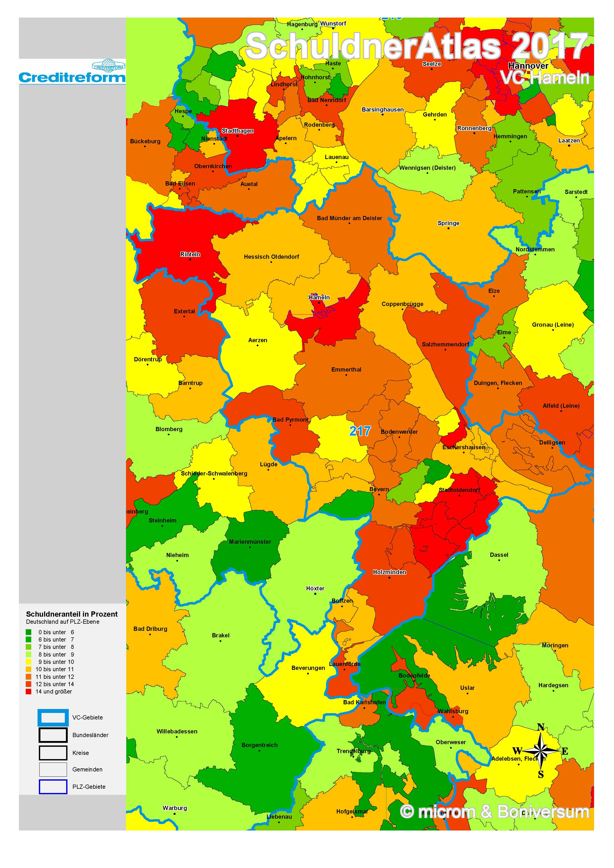This screenshot has width=614, height=868.
Task: Click the Uslar label
Action: click(467, 688)
